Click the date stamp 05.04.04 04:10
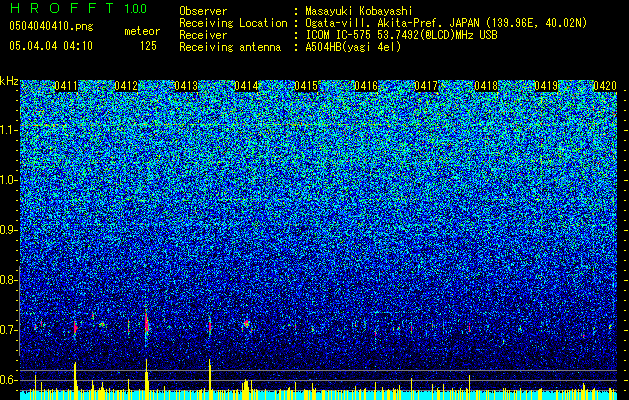Image resolution: width=629 pixels, height=400 pixels. [x=51, y=45]
